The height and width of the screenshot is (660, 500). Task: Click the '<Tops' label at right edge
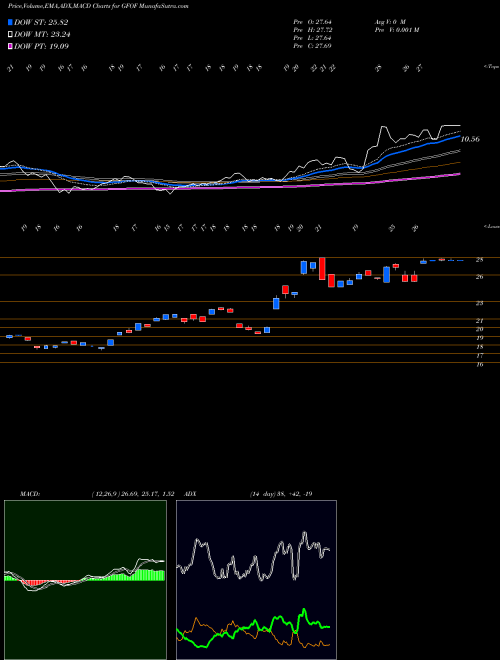492,67
